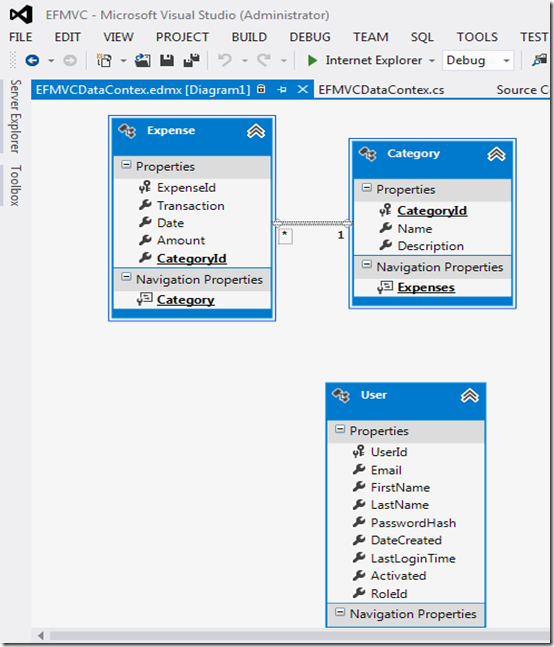
Task: Open the New Project dropdown arrow
Action: [x=123, y=61]
